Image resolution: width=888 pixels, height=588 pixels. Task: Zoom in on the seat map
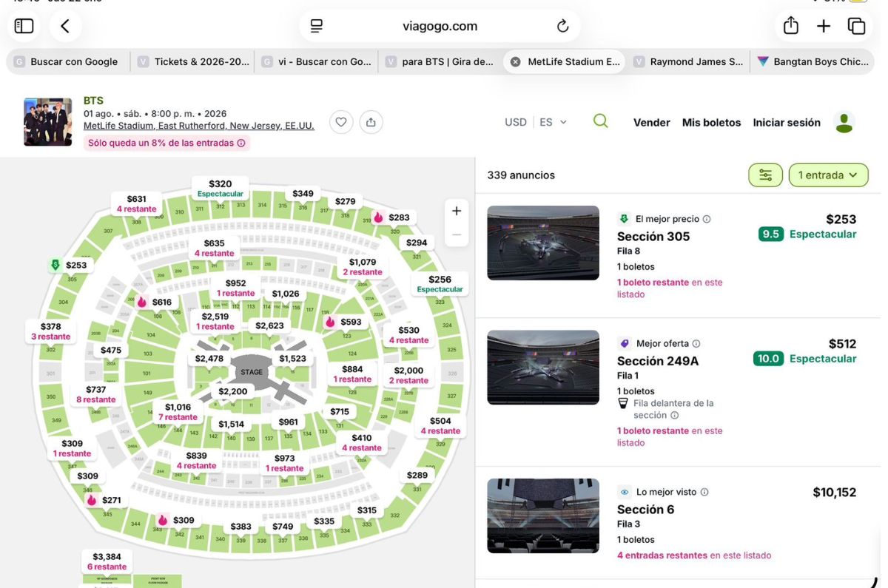click(x=457, y=211)
